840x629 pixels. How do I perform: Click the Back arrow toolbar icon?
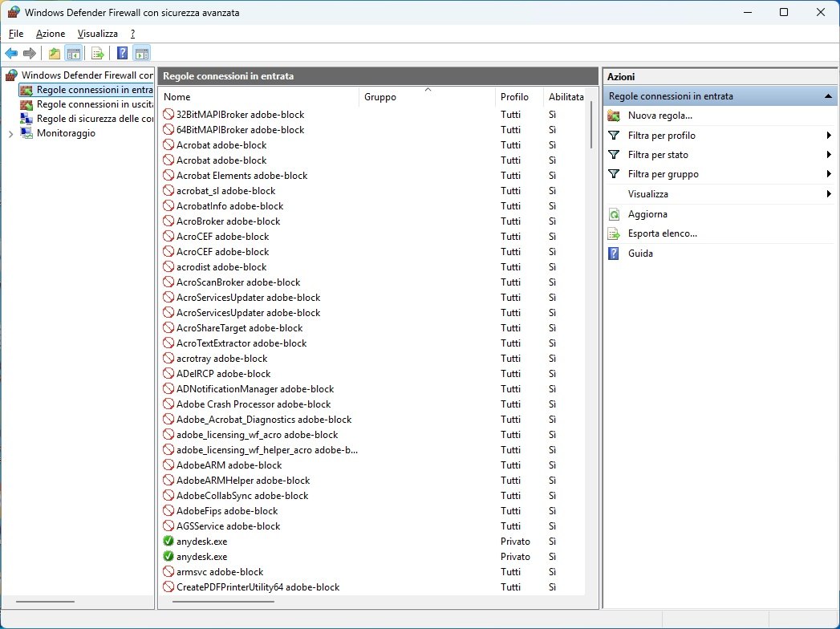point(11,54)
